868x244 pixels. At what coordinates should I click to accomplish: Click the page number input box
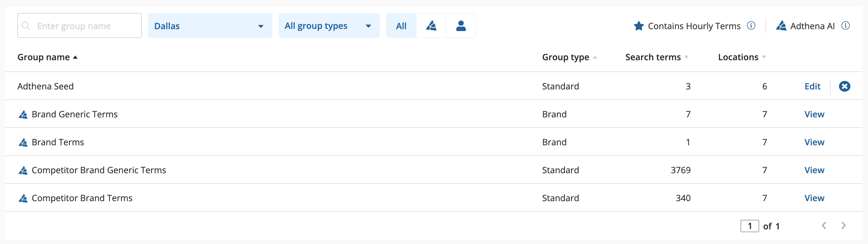coord(750,226)
